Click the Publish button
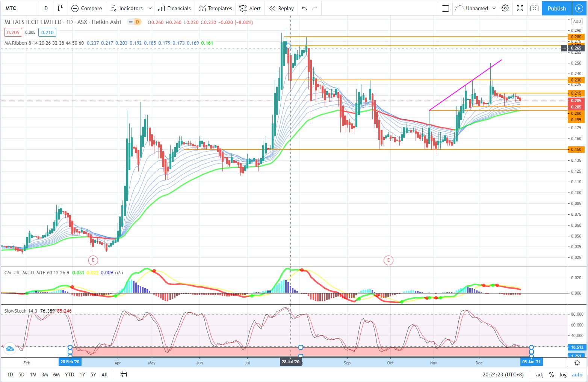 coord(557,8)
